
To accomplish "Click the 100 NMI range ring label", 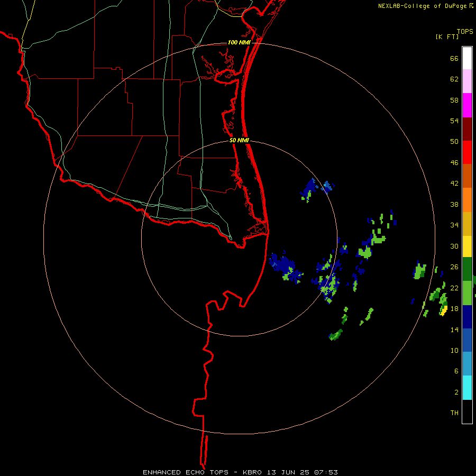I will (239, 42).
